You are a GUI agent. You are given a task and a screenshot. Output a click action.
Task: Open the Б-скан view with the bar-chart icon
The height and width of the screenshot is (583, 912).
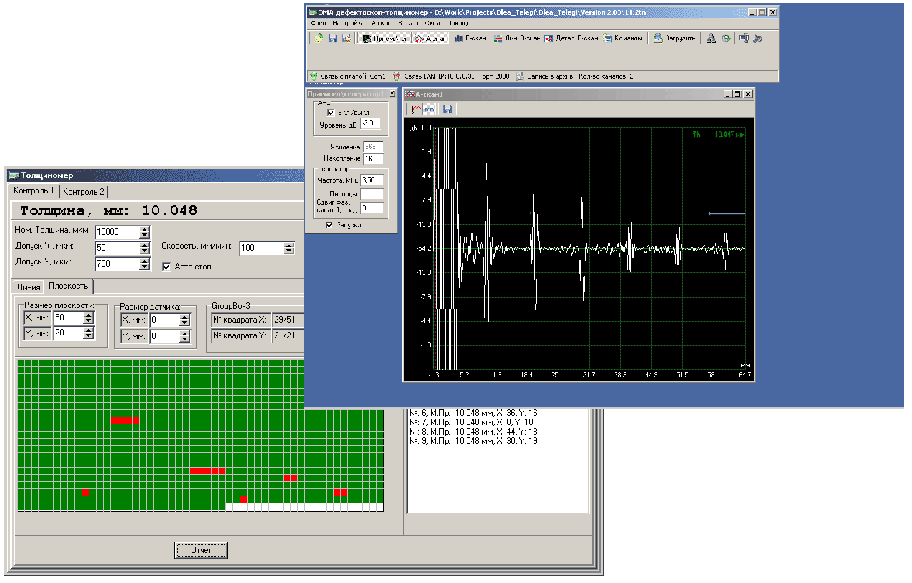click(470, 38)
